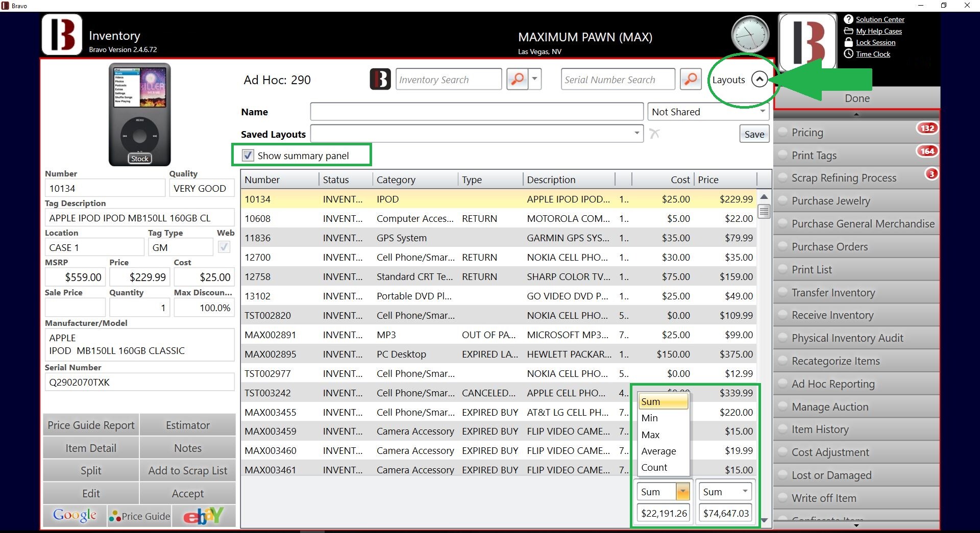The image size is (980, 533).
Task: Choose Sum from the summary dropdown list
Action: 664,402
